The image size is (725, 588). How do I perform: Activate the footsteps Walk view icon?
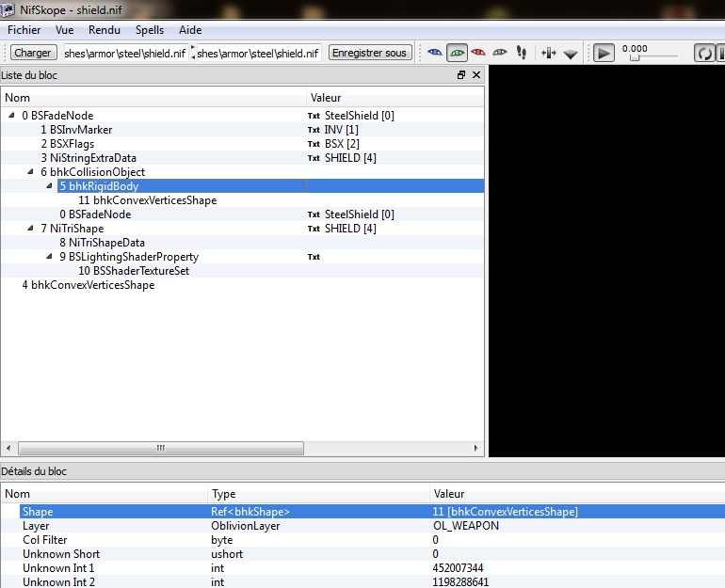(x=522, y=53)
